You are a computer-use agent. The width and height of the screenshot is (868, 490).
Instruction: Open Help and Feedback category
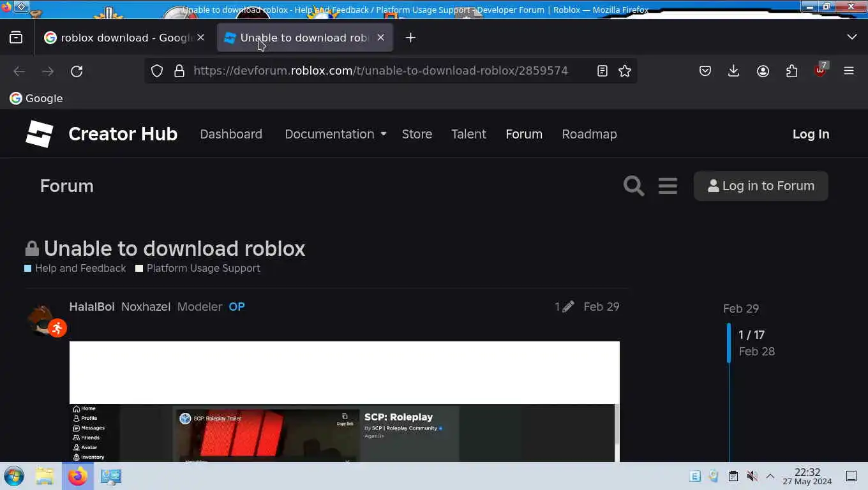[75, 268]
